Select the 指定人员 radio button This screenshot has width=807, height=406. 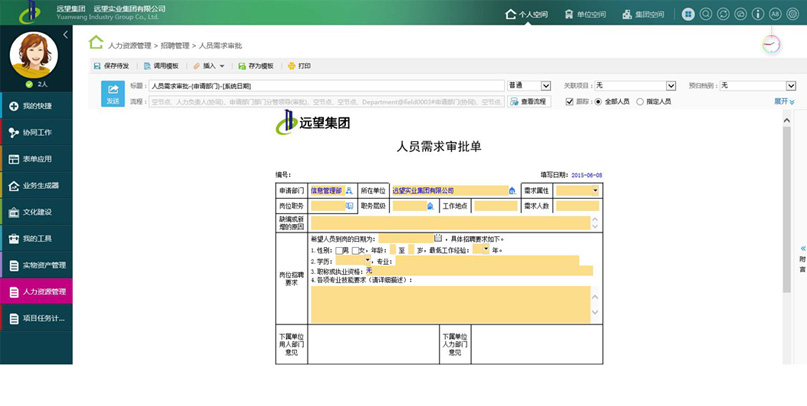640,101
